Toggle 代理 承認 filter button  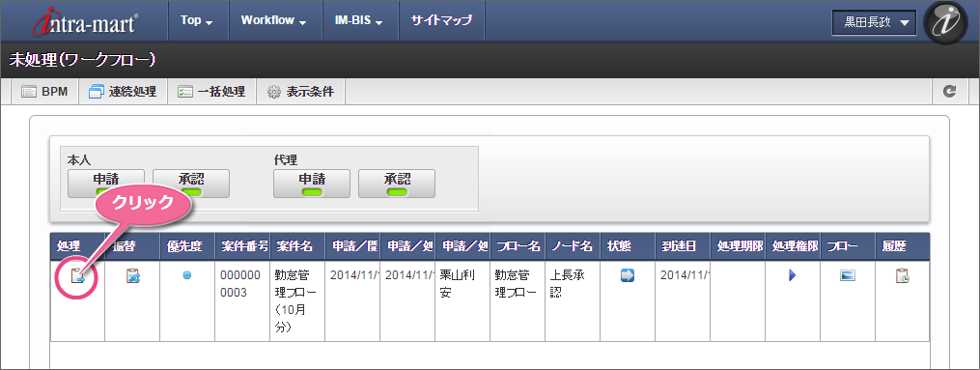396,184
